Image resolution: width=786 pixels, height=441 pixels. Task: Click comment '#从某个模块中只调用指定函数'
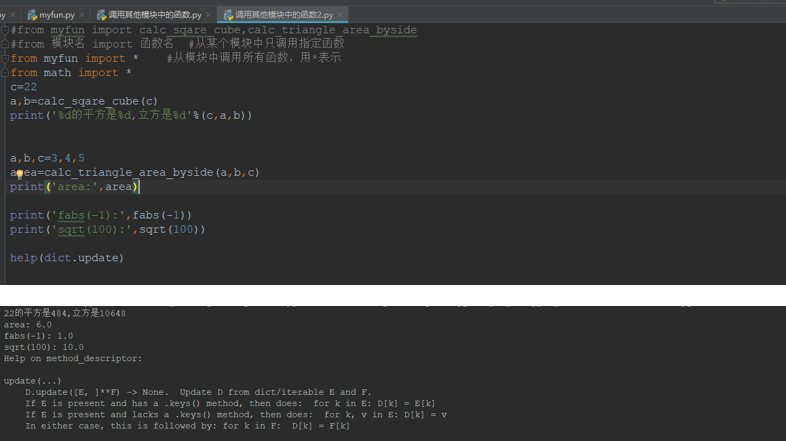[267, 43]
